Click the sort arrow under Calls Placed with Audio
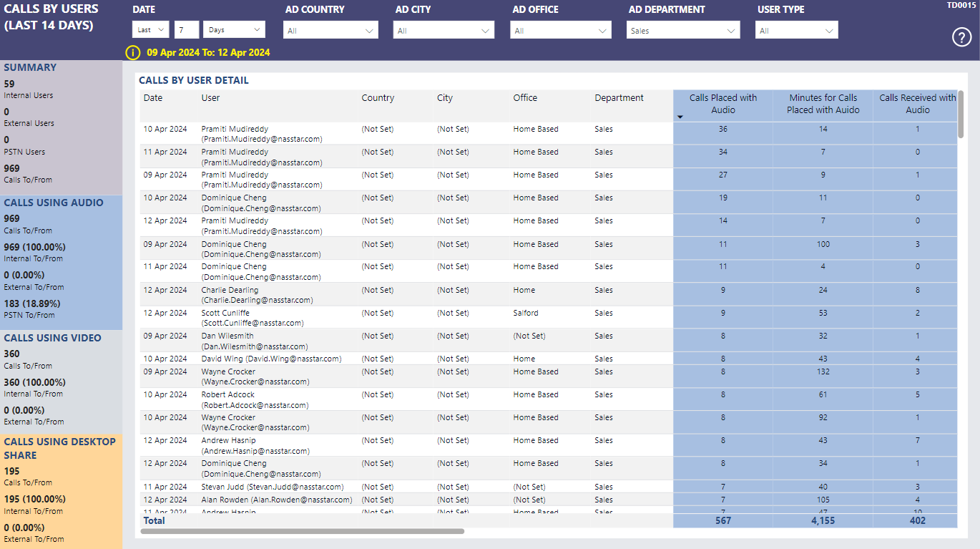This screenshot has height=549, width=980. click(680, 117)
